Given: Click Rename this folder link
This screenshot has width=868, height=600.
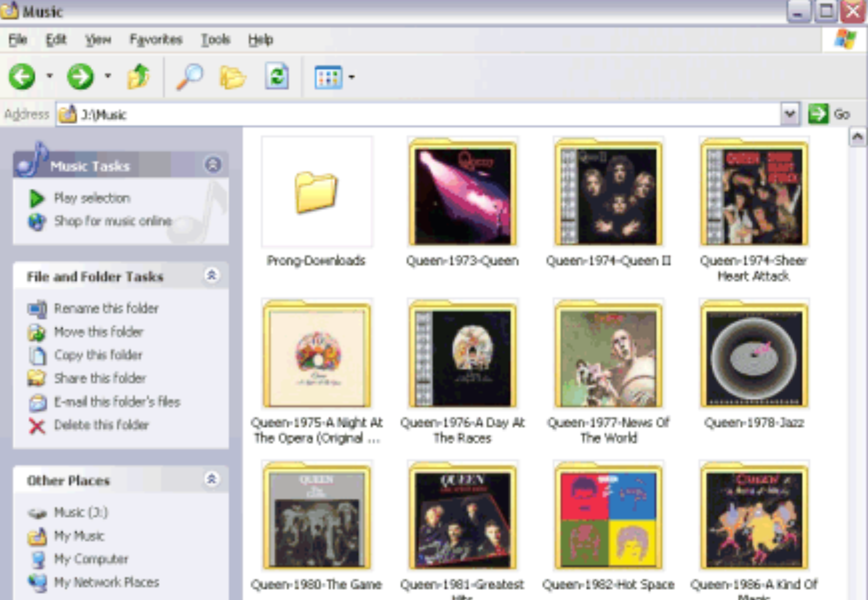Looking at the screenshot, I should [107, 309].
